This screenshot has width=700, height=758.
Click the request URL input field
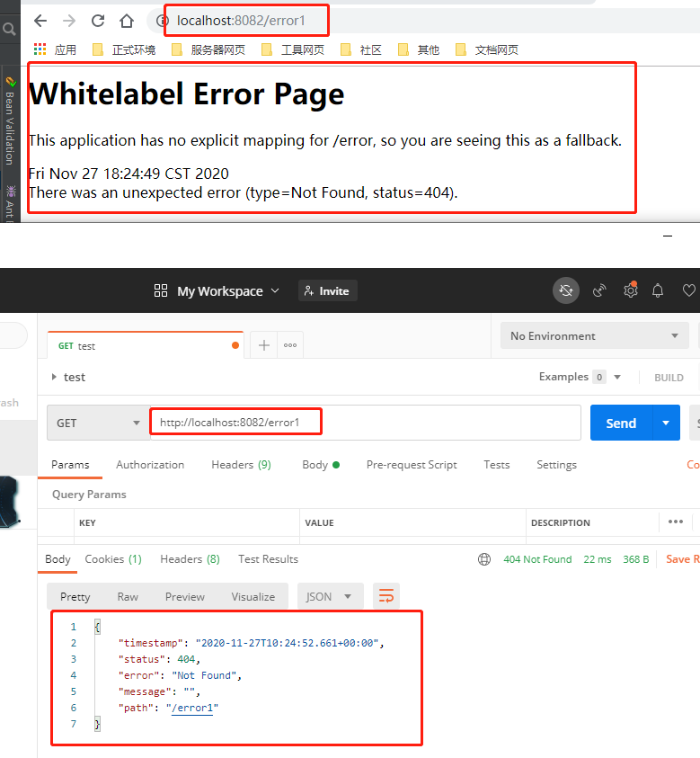365,423
